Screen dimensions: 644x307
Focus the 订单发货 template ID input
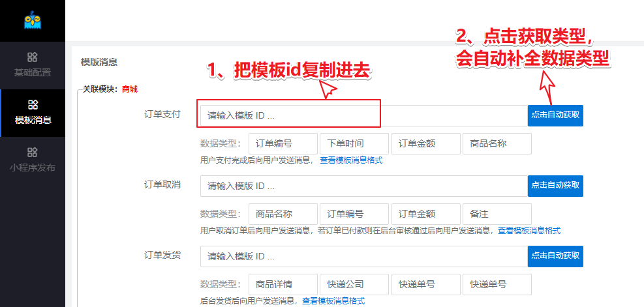click(x=364, y=257)
